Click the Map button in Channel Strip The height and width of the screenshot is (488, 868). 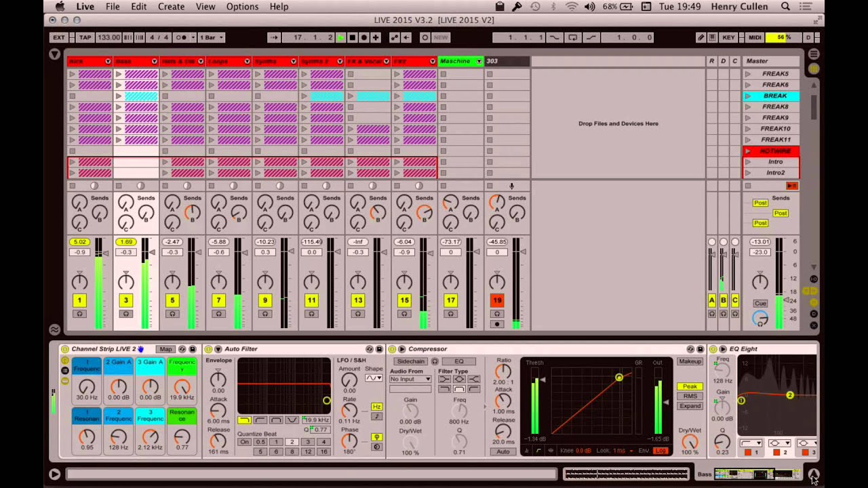pyautogui.click(x=165, y=349)
